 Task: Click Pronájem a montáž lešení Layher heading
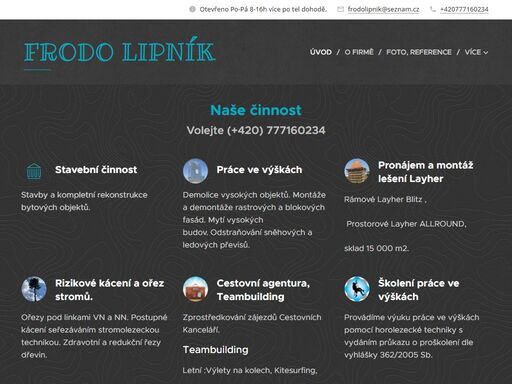tap(426, 172)
